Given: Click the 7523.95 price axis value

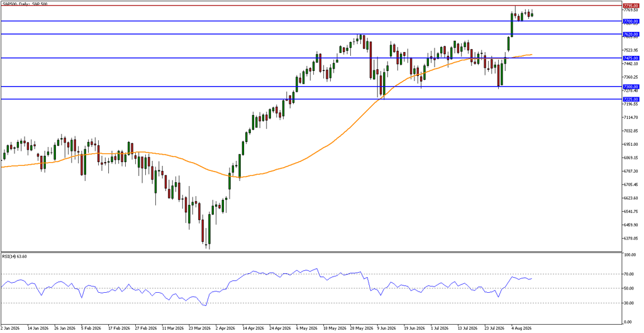Looking at the screenshot, I should pos(630,50).
